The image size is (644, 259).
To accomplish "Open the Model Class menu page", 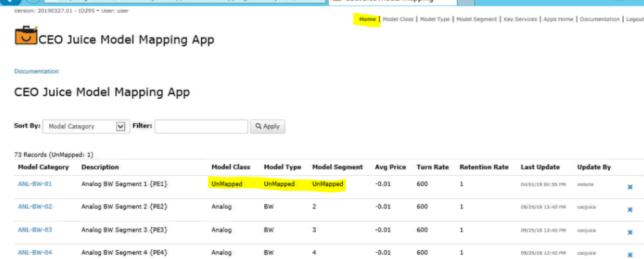I will pos(398,19).
